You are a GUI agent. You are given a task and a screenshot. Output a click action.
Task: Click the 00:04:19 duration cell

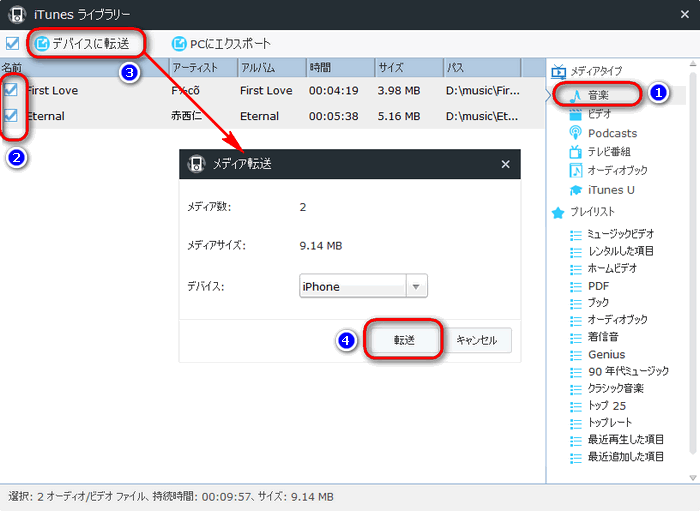(333, 91)
